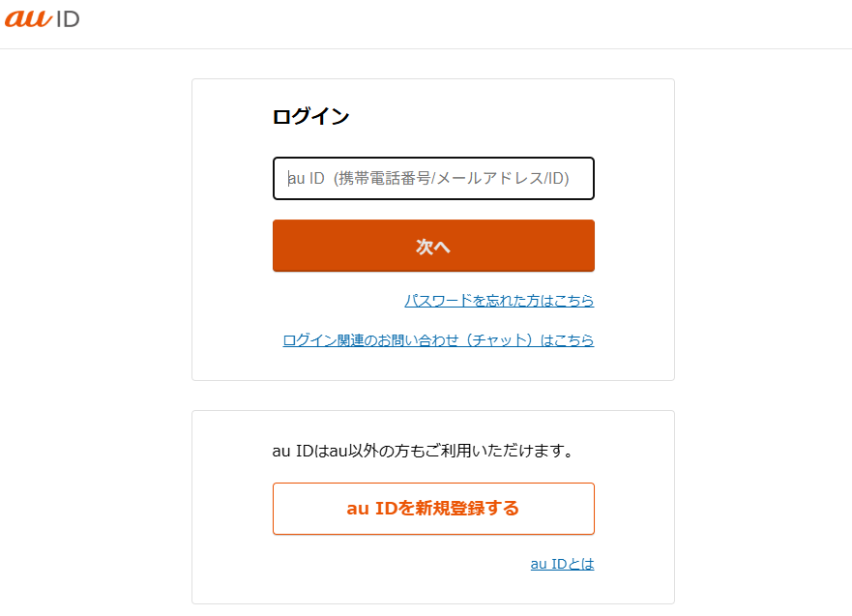
Task: Launch chat support for login issues
Action: [437, 339]
